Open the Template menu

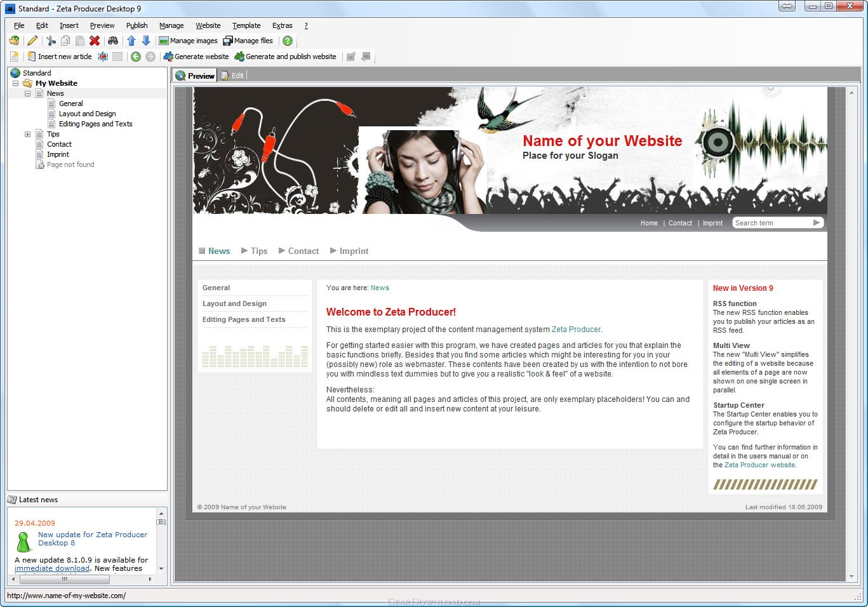[246, 25]
